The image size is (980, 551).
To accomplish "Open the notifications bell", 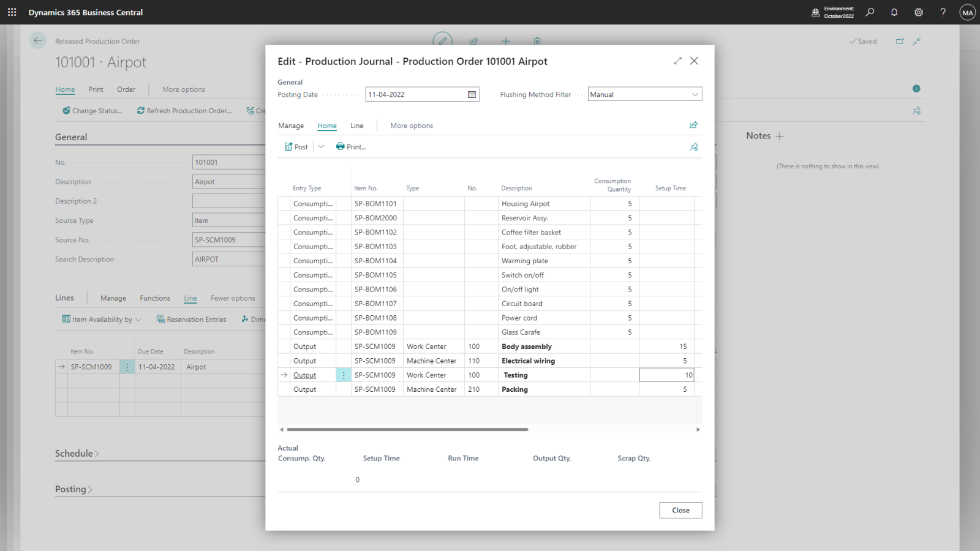I will click(x=894, y=12).
